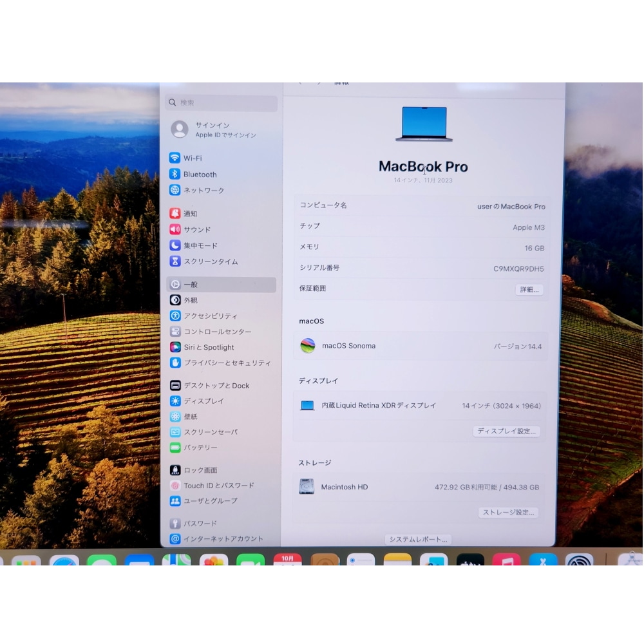Select Bluetooth in the sidebar

(200, 175)
